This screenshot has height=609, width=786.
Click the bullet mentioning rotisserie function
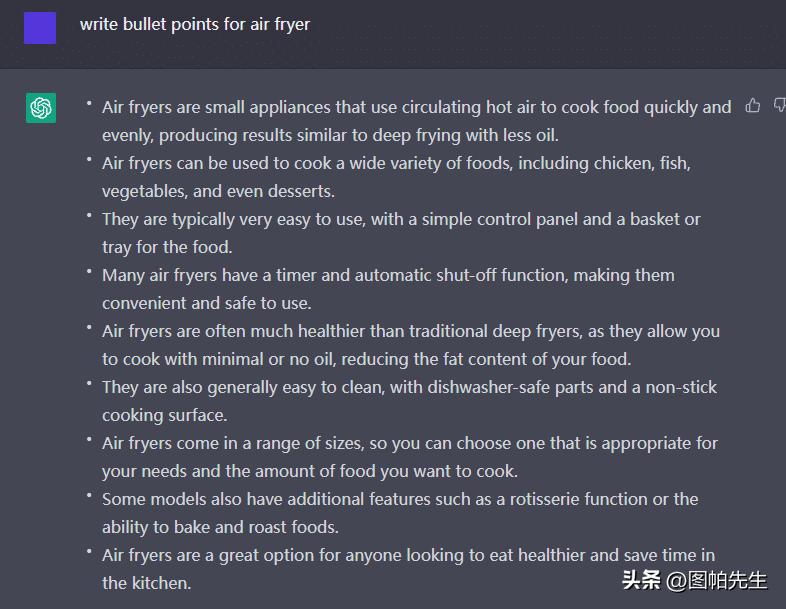(400, 499)
